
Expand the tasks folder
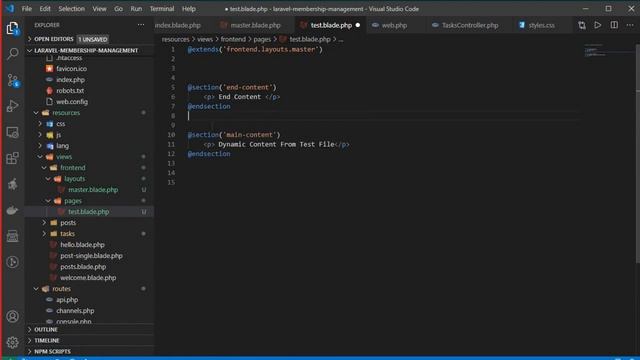coord(67,234)
